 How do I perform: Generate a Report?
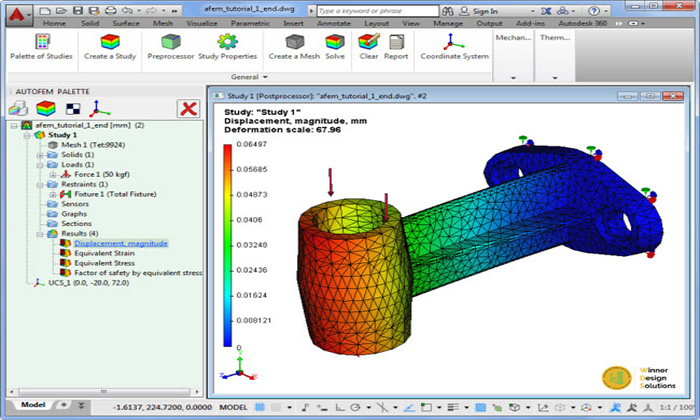click(396, 47)
